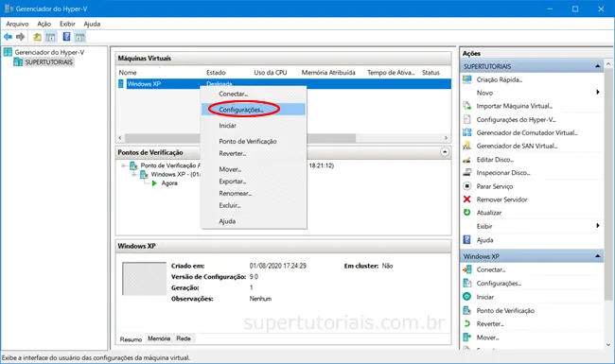Click the Back arrow toolbar icon
The image size is (615, 364).
[8, 37]
